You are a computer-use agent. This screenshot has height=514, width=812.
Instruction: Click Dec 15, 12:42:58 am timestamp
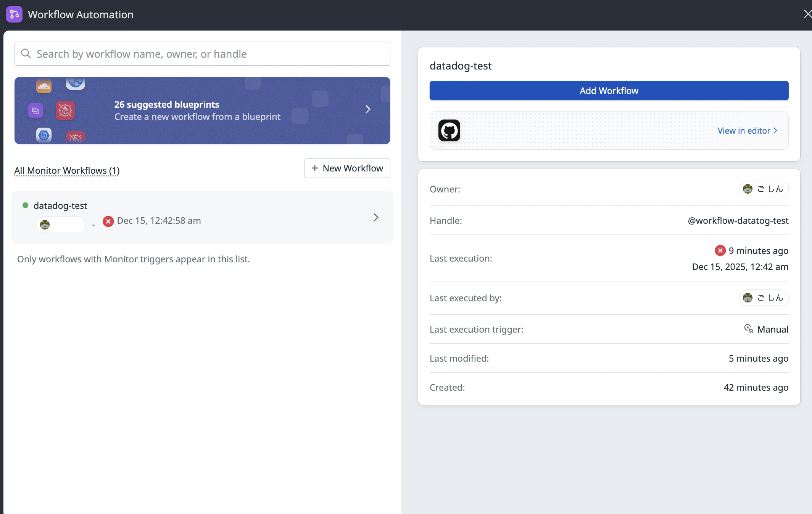(x=159, y=221)
